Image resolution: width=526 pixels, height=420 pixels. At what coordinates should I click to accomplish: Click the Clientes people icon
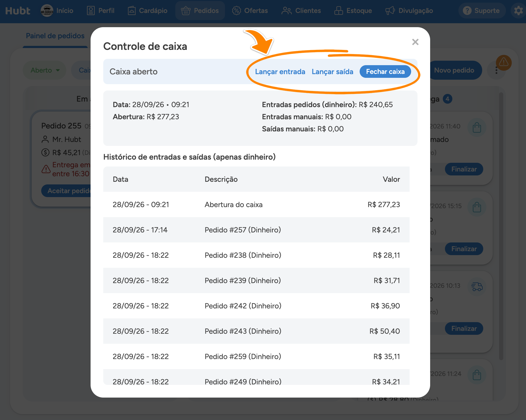tap(287, 11)
